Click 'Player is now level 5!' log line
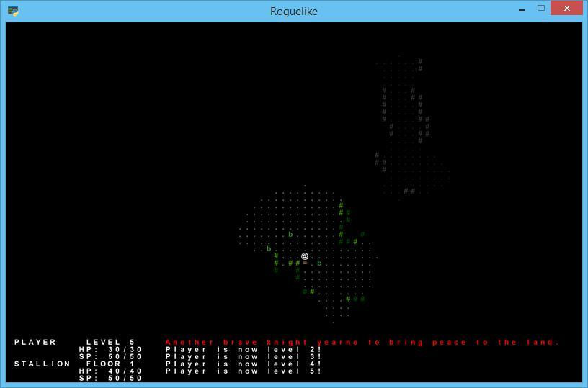 [244, 371]
